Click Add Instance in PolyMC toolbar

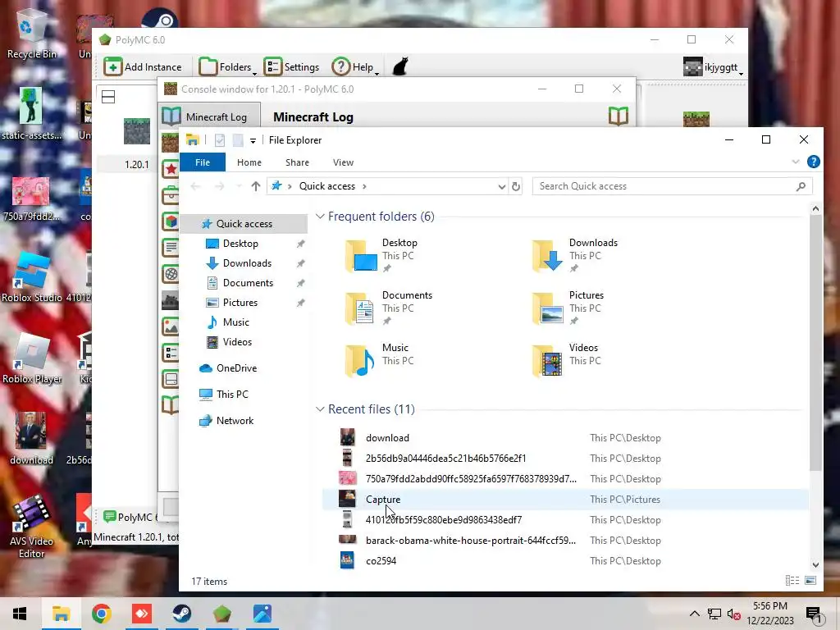pyautogui.click(x=143, y=67)
